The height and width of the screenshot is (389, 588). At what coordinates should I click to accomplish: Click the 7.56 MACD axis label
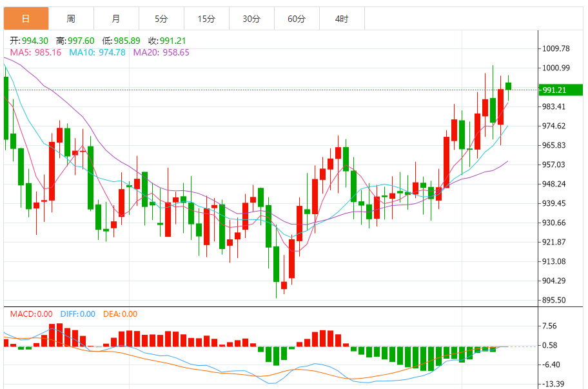pos(550,326)
